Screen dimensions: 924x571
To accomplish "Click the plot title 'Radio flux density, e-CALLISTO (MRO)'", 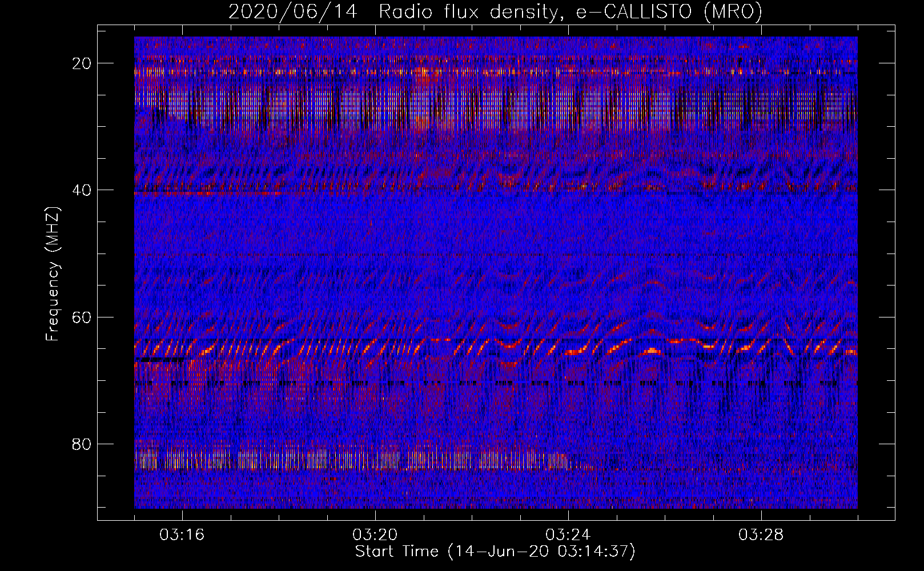I will coord(571,11).
